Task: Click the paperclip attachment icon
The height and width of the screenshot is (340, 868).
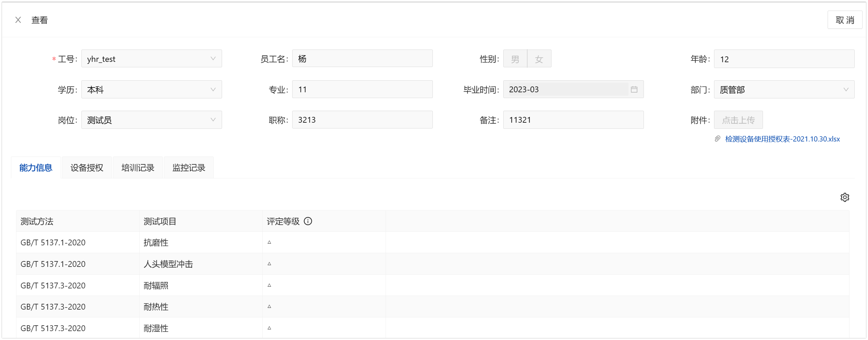Action: coord(717,139)
